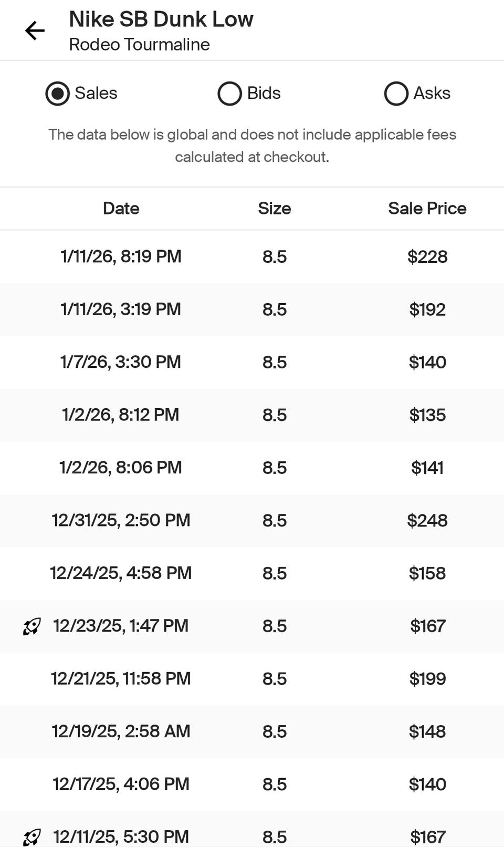Image resolution: width=504 pixels, height=847 pixels.
Task: Click rocket icon beside 12/23/25 sale
Action: click(32, 626)
